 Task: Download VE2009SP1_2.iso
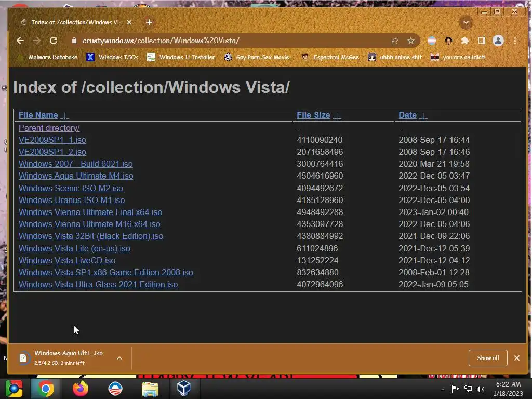click(x=52, y=152)
